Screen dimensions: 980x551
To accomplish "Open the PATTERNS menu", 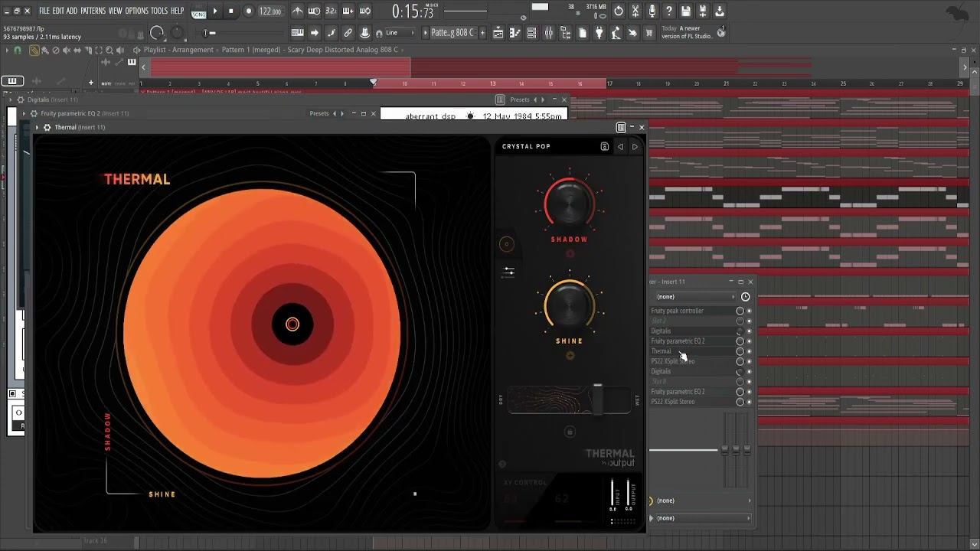I will tap(93, 11).
